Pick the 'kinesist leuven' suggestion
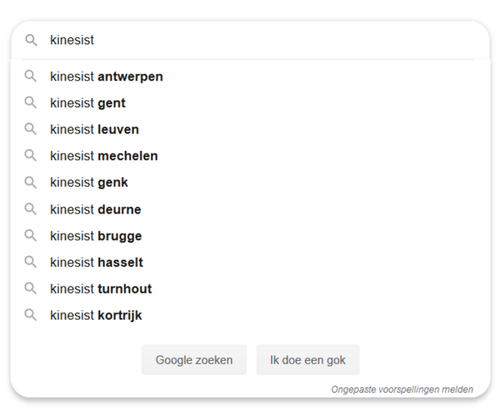This screenshot has width=504, height=420. 94,130
